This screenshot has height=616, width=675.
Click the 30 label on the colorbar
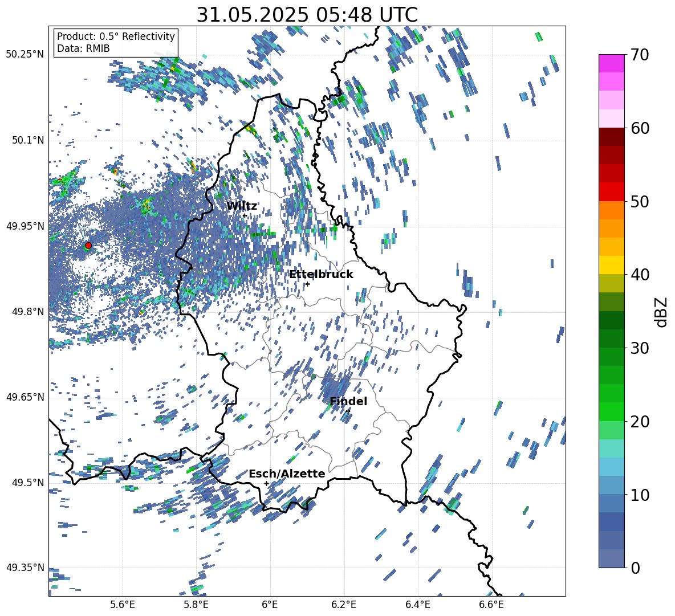639,348
